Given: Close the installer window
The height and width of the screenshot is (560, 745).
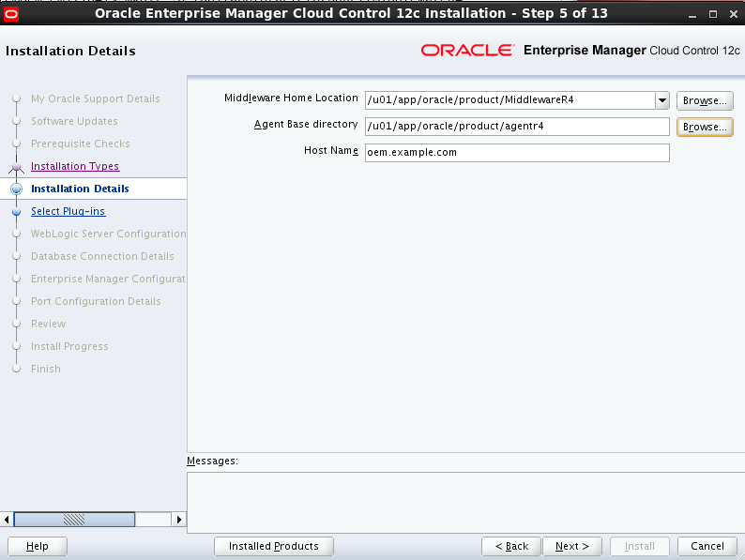Looking at the screenshot, I should tap(734, 14).
